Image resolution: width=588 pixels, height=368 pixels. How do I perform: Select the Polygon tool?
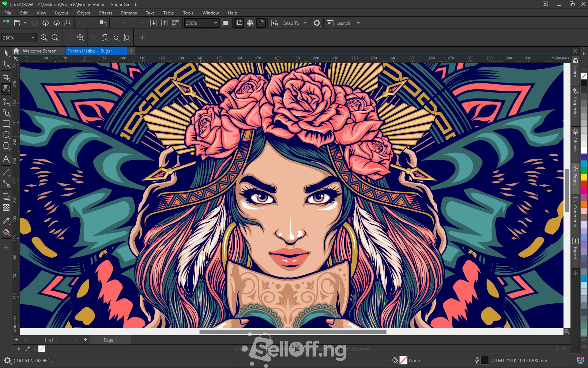6,146
